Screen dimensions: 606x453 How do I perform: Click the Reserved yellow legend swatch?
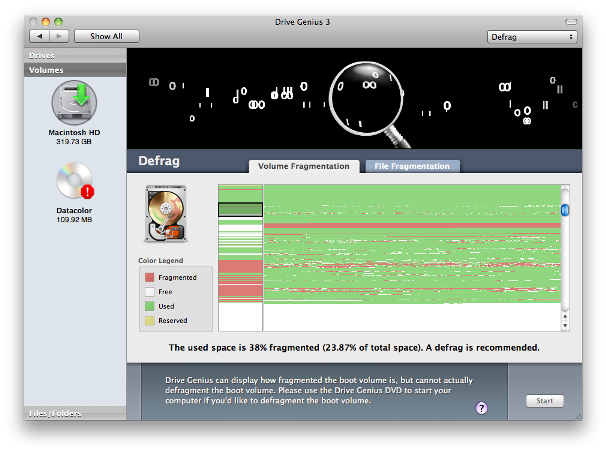150,320
